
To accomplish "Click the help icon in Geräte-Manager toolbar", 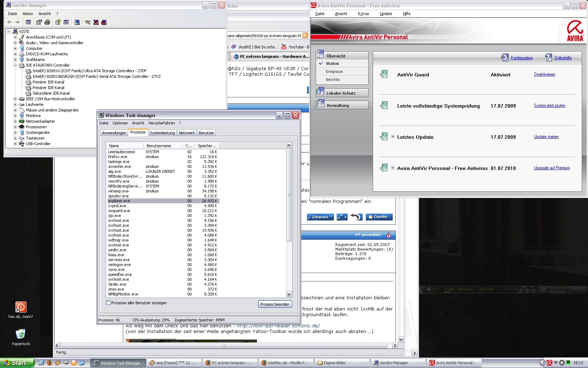I will pyautogui.click(x=58, y=22).
